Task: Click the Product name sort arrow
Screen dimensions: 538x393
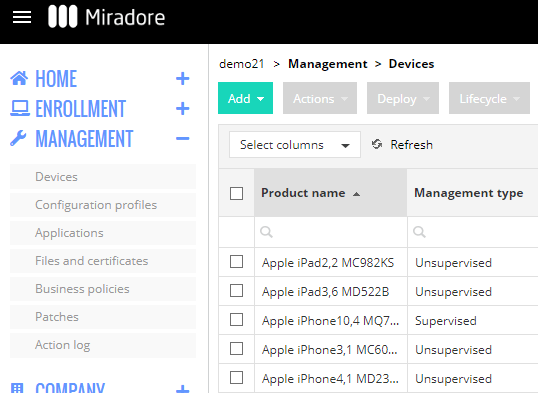Action: pyautogui.click(x=356, y=194)
